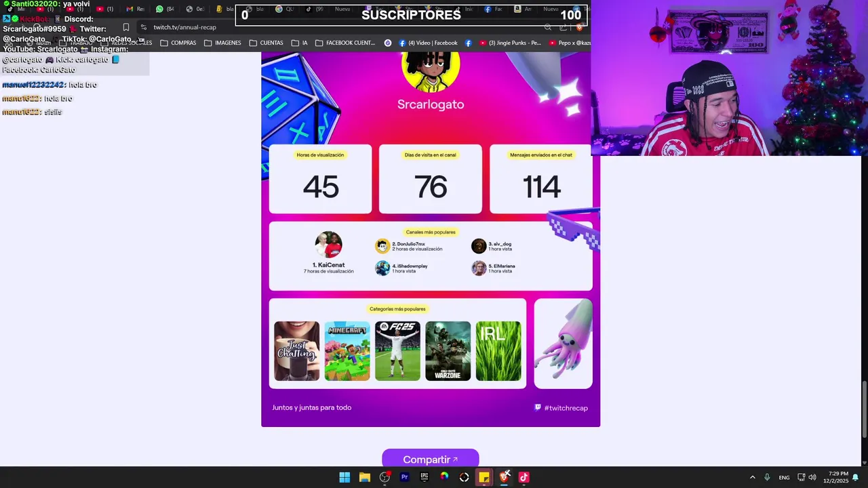Click the Santi032020 'ya volvi' chat message
Screen dimensions: 868x488
tap(47, 4)
